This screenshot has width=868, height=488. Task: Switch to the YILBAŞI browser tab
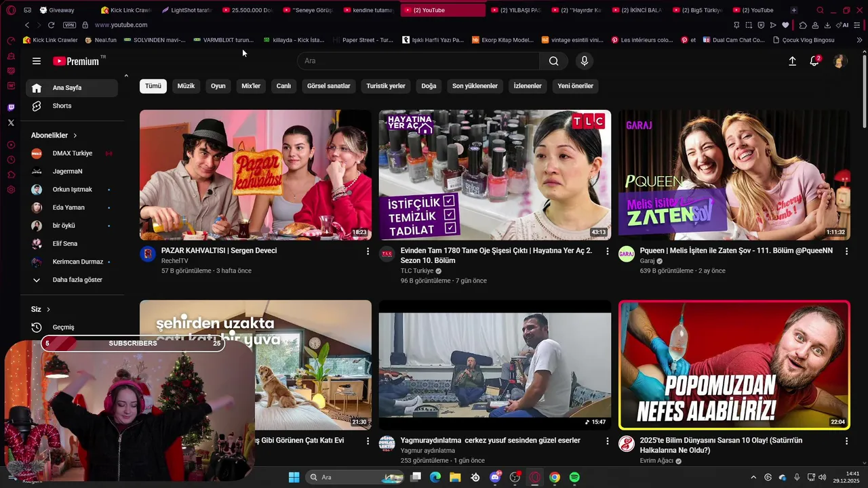(x=517, y=10)
